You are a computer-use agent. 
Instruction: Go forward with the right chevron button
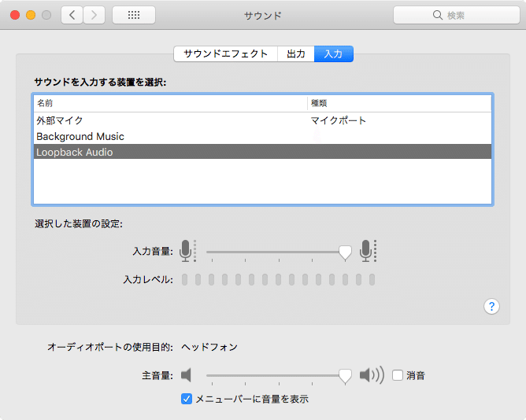click(94, 15)
